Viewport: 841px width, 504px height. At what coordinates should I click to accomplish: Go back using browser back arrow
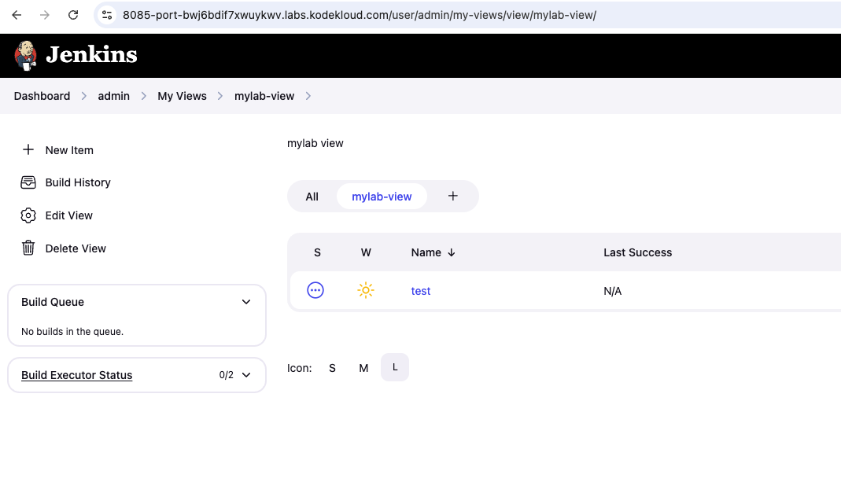[x=17, y=15]
